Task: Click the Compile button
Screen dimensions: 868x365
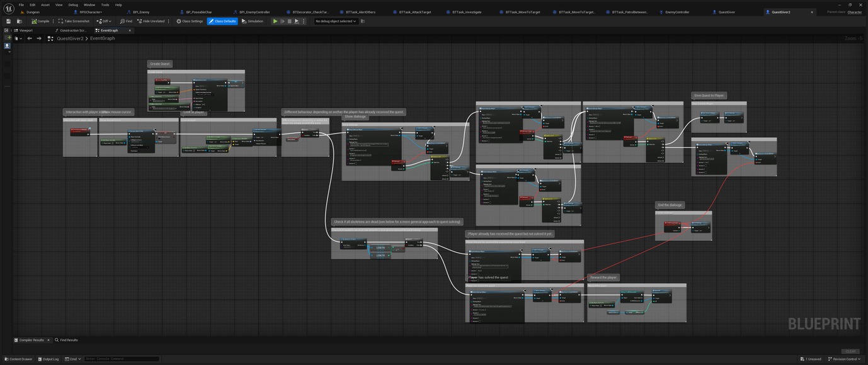Action: (x=40, y=21)
